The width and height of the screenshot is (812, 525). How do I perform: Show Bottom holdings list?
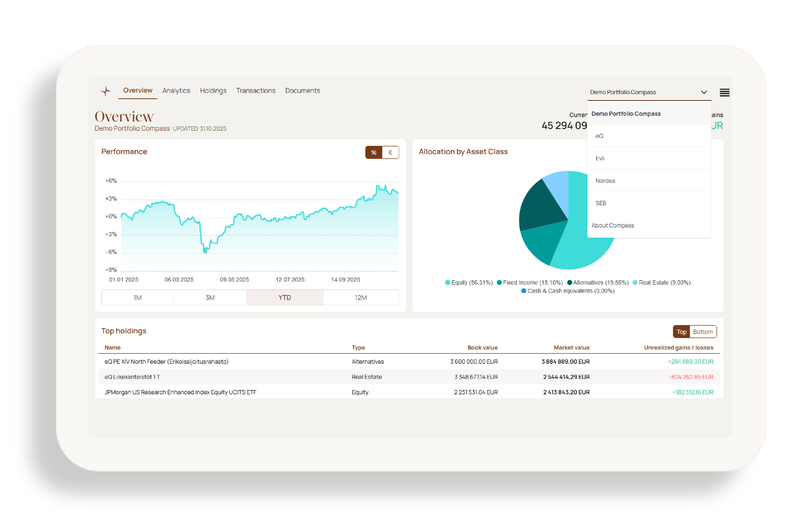click(x=703, y=332)
